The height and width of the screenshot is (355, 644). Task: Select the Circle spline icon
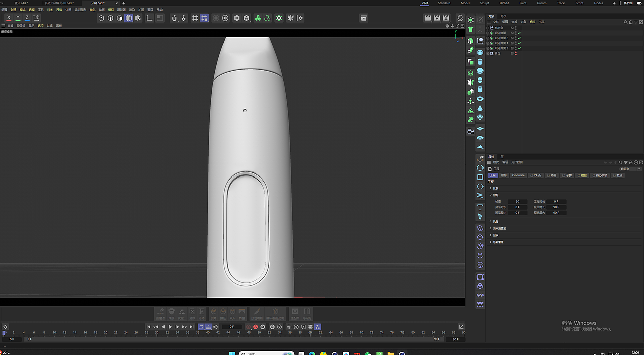[480, 168]
